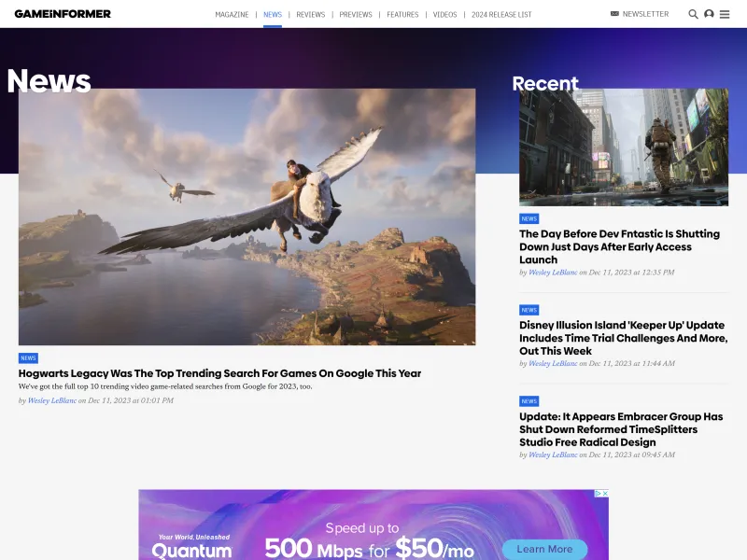Open the MAGAZINE section
747x560 pixels.
pos(232,14)
